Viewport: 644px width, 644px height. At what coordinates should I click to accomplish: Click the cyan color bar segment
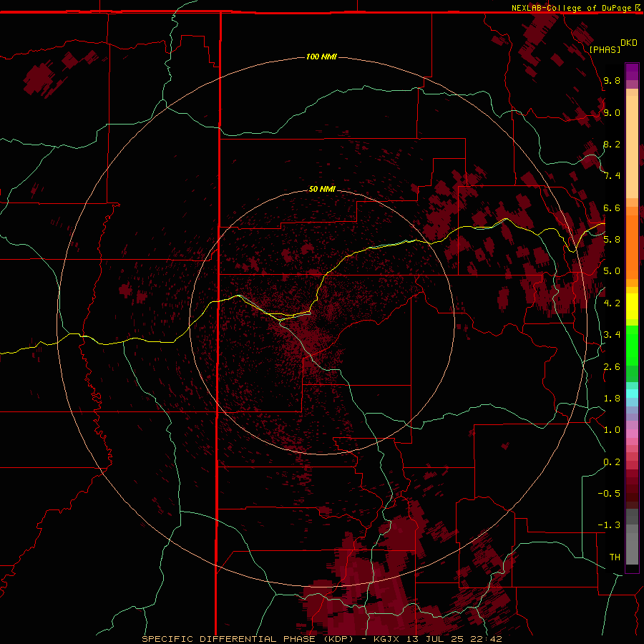[632, 393]
